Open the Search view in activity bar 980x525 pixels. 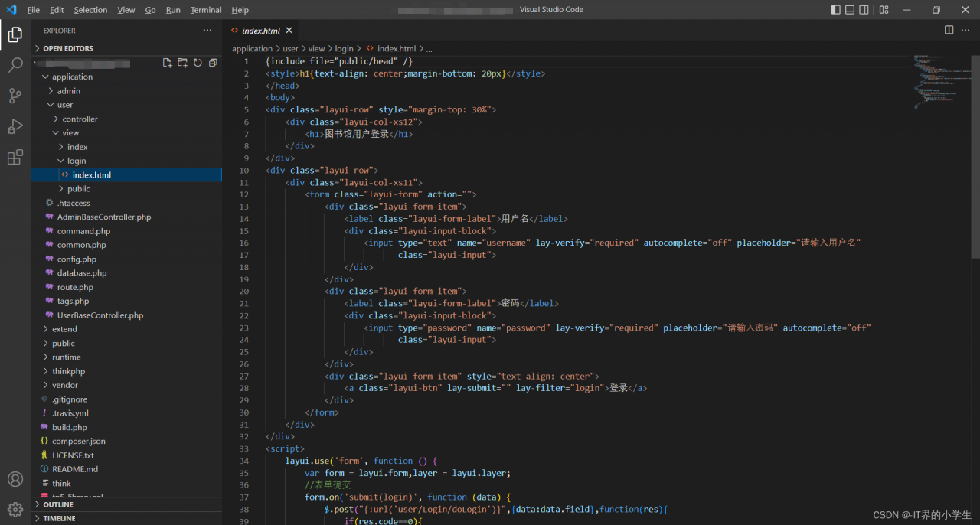tap(15, 65)
